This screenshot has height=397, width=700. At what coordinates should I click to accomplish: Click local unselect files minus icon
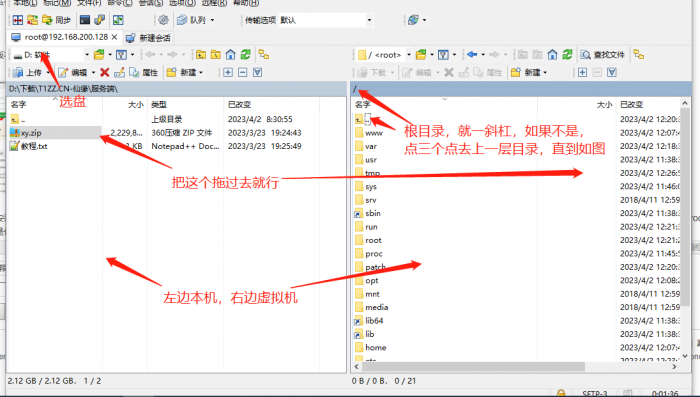tap(242, 72)
